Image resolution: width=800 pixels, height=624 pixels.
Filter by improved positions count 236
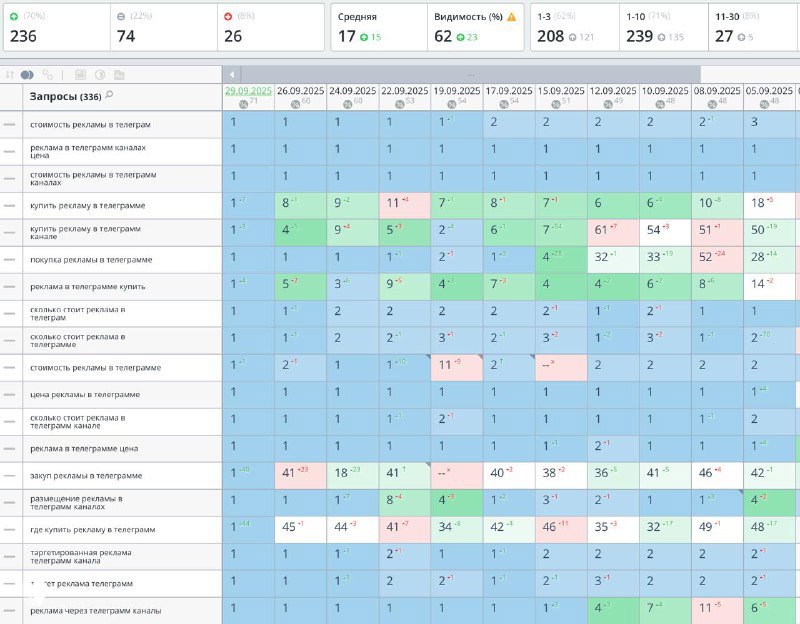tap(57, 28)
